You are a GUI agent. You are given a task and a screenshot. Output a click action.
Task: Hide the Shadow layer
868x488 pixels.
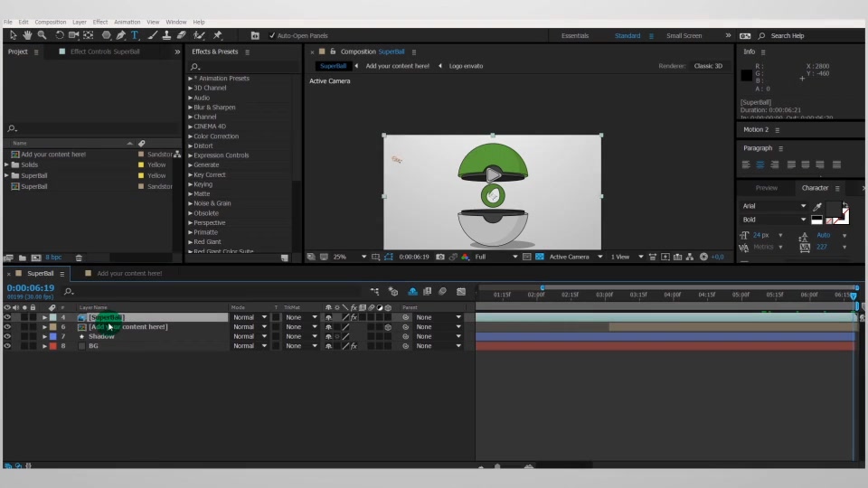coord(7,336)
